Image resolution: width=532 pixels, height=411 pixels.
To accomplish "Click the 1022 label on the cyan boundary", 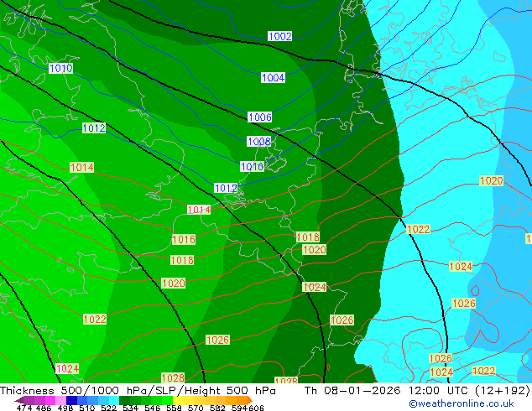I will (x=419, y=229).
